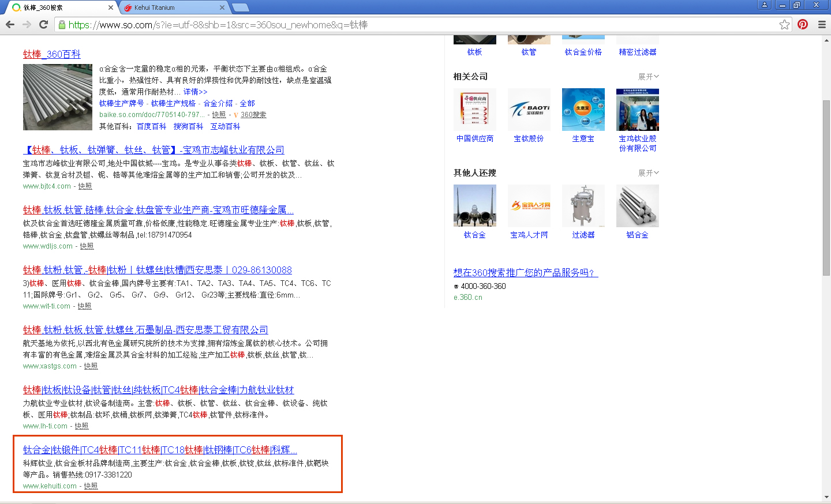Image resolution: width=831 pixels, height=504 pixels.
Task: Open 百度百科 link
Action: (151, 126)
